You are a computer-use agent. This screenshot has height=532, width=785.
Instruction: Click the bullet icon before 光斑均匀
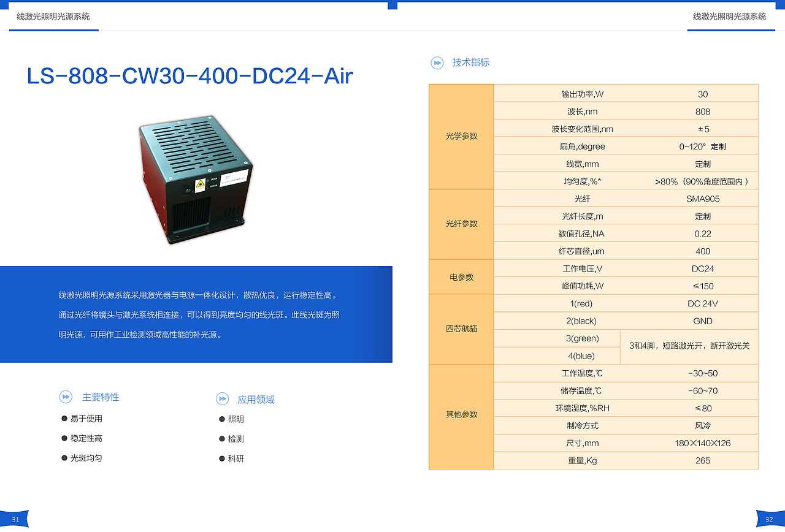(x=64, y=458)
